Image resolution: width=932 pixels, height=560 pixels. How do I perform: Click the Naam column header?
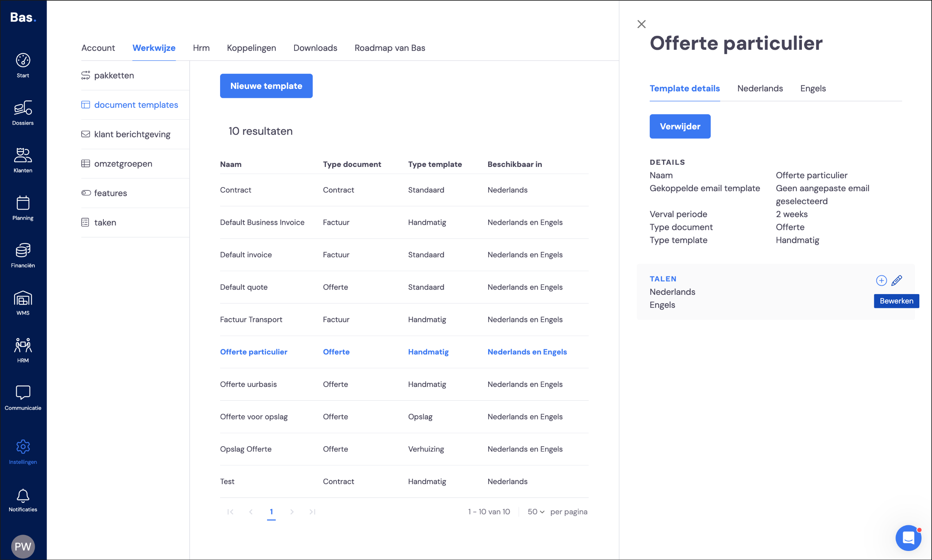tap(231, 164)
